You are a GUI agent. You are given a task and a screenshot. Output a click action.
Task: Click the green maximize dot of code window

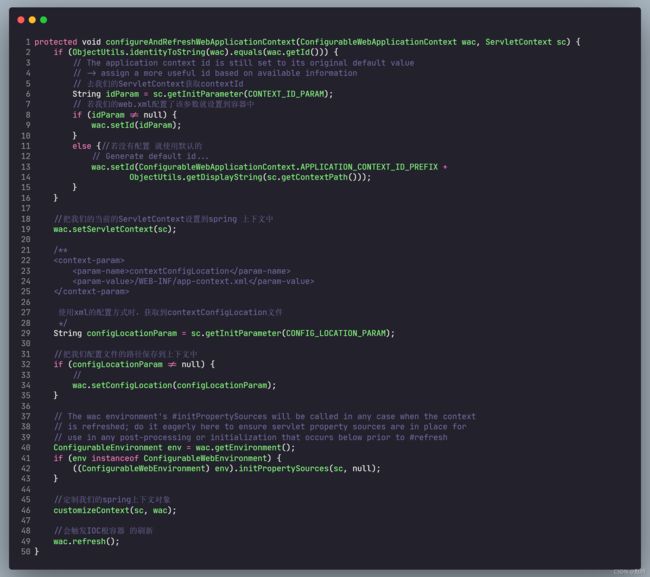(44, 20)
